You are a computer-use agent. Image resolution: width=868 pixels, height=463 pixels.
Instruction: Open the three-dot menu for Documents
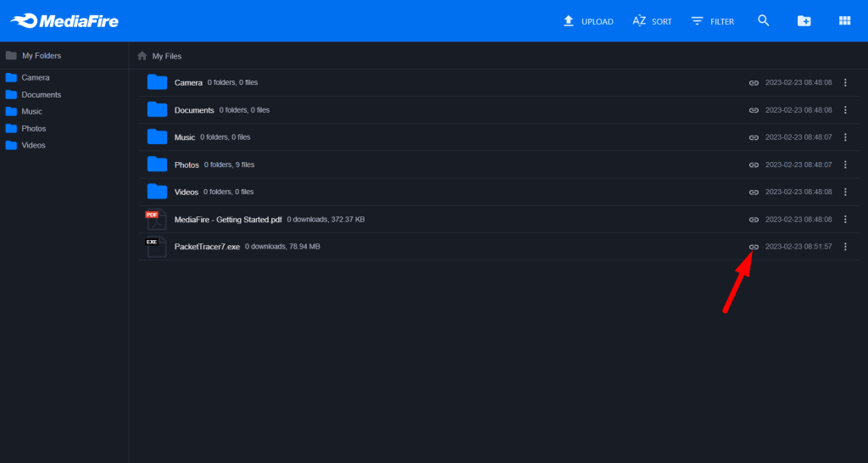(845, 110)
